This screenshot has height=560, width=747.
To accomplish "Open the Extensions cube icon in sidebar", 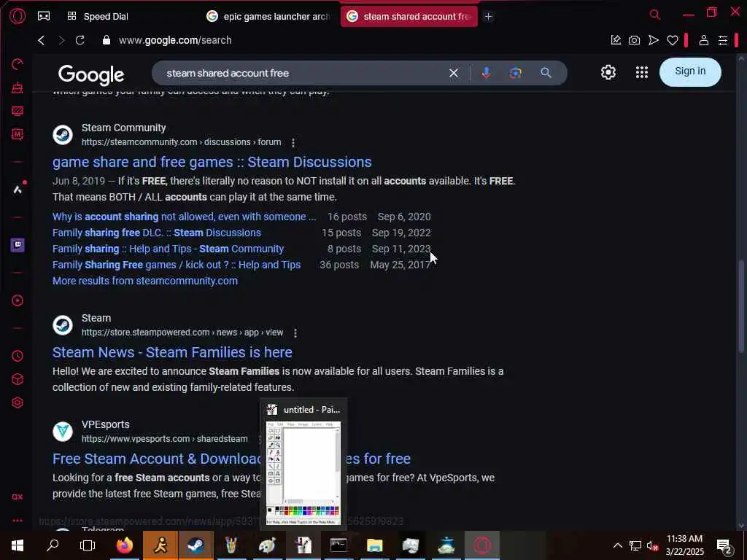I will 18,379.
